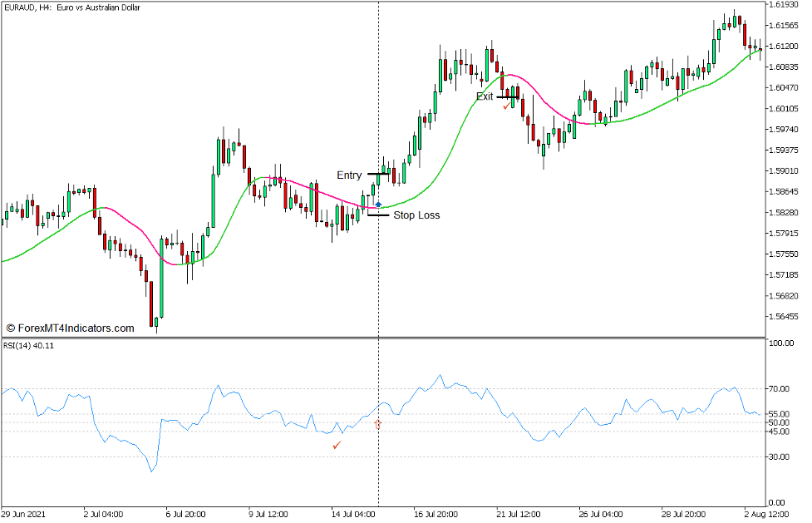Select the Exit label text

485,96
